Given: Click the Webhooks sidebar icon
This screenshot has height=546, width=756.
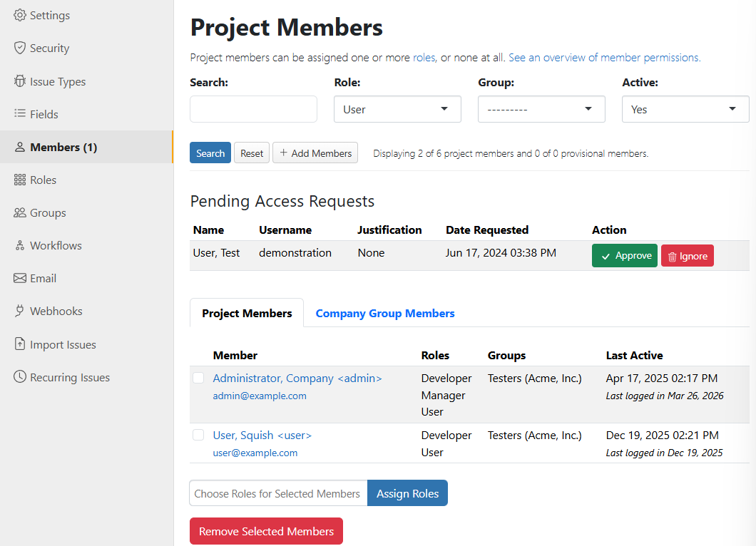Looking at the screenshot, I should click(20, 311).
